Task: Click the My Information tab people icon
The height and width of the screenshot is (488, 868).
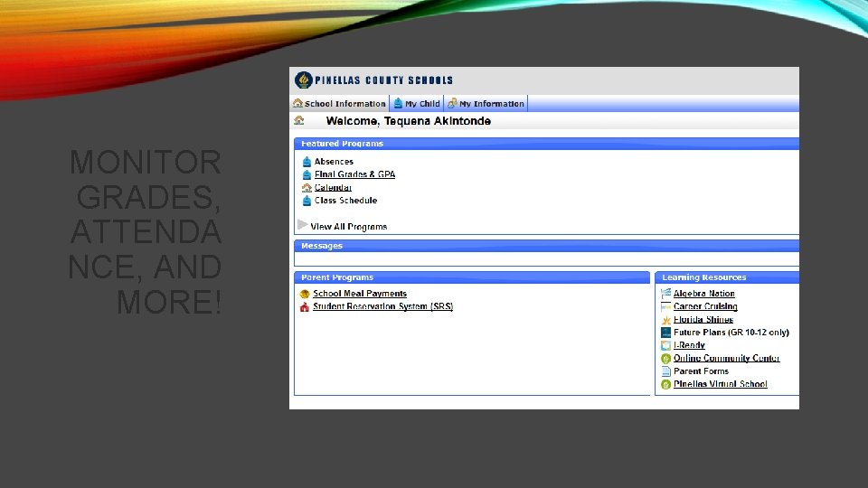Action: (452, 103)
